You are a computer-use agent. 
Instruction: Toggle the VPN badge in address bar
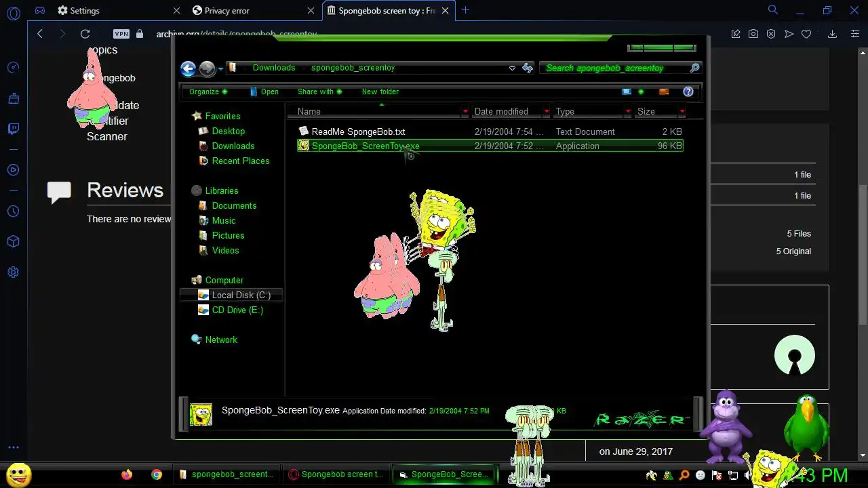tap(121, 34)
